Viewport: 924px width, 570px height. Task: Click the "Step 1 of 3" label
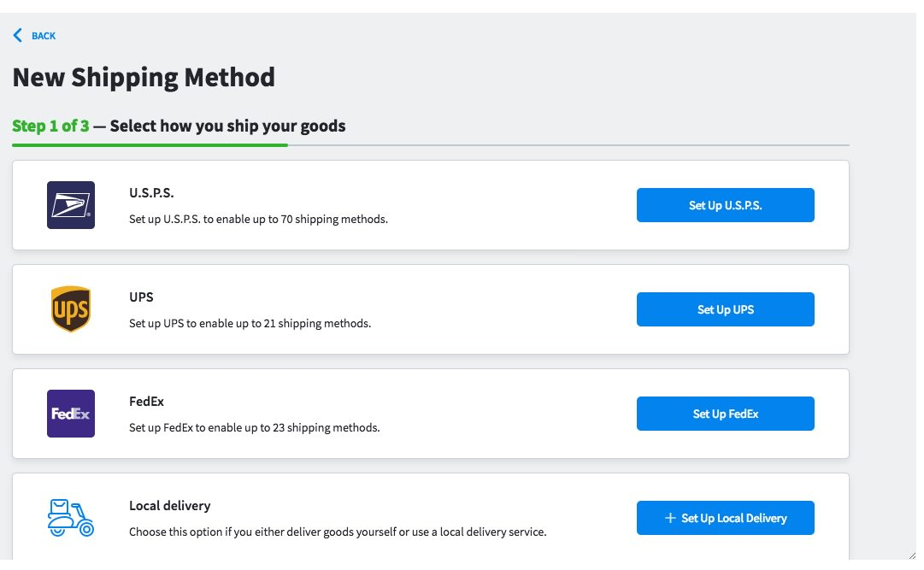coord(50,126)
